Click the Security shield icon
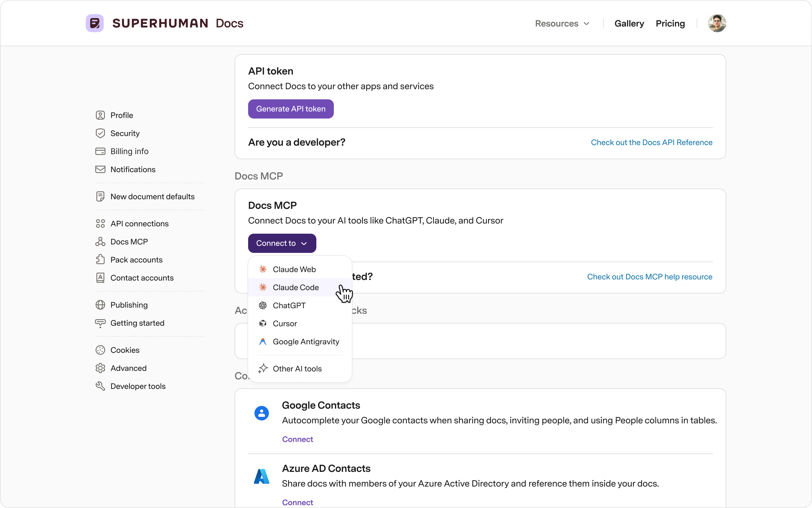The height and width of the screenshot is (508, 812). pos(100,133)
